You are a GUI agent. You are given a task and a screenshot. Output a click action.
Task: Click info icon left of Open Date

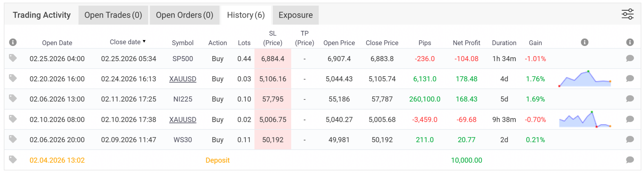point(13,42)
